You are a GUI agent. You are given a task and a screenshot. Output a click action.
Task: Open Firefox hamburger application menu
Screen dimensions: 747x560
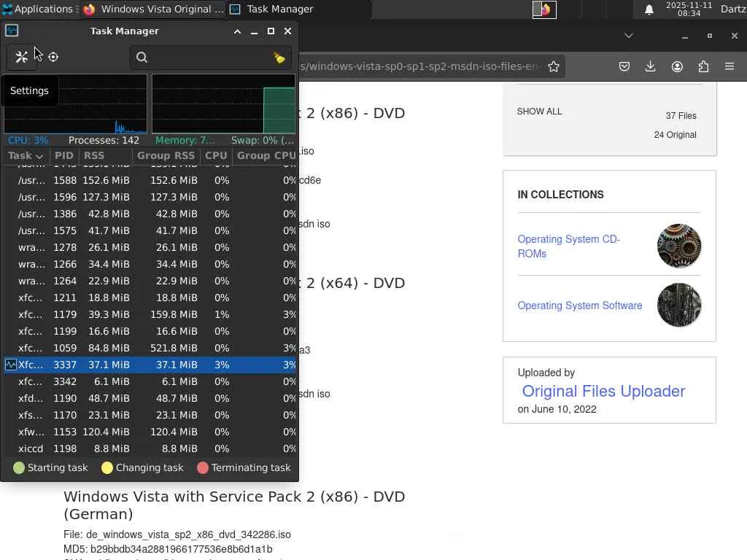coord(729,66)
